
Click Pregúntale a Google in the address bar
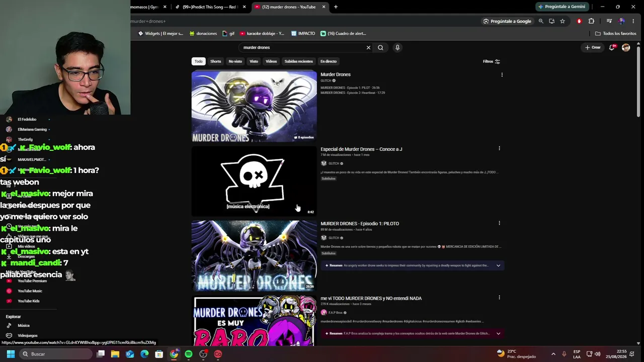(507, 21)
